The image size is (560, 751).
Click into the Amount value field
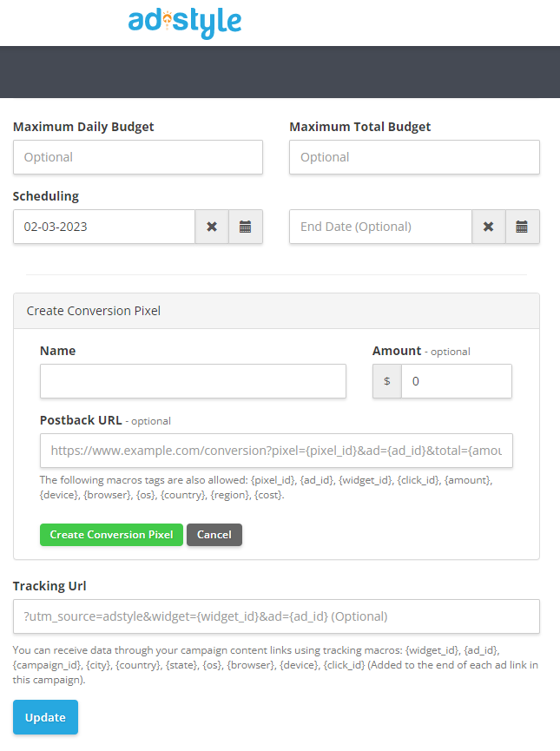[457, 381]
